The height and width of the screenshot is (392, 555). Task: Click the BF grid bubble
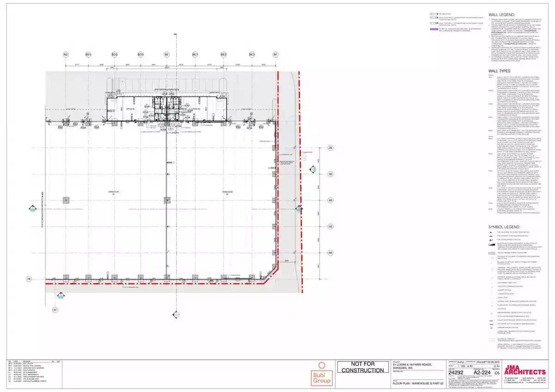(x=276, y=55)
